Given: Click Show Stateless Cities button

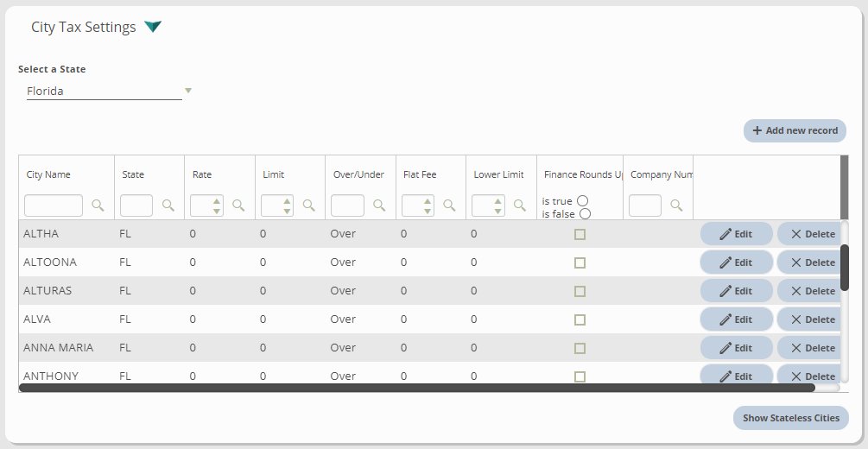Looking at the screenshot, I should point(791,418).
